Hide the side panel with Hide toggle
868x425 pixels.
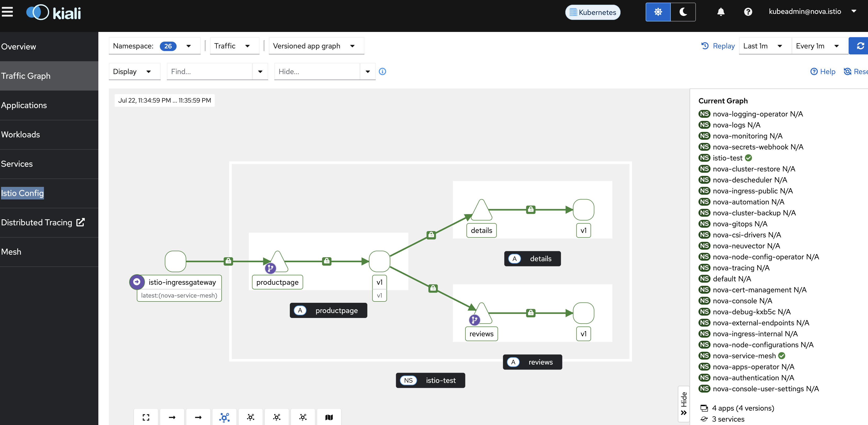(x=684, y=404)
